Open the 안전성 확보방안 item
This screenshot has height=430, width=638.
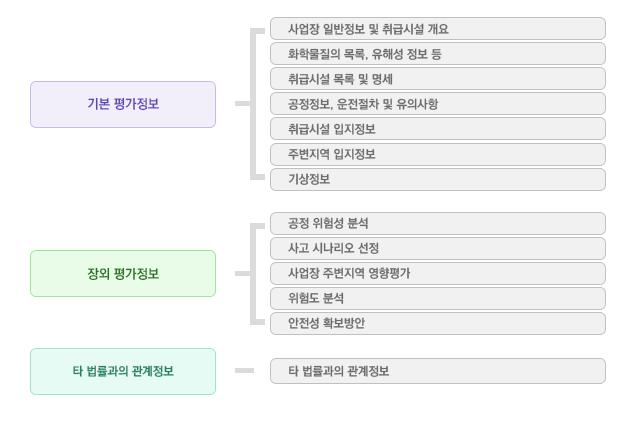tap(438, 324)
